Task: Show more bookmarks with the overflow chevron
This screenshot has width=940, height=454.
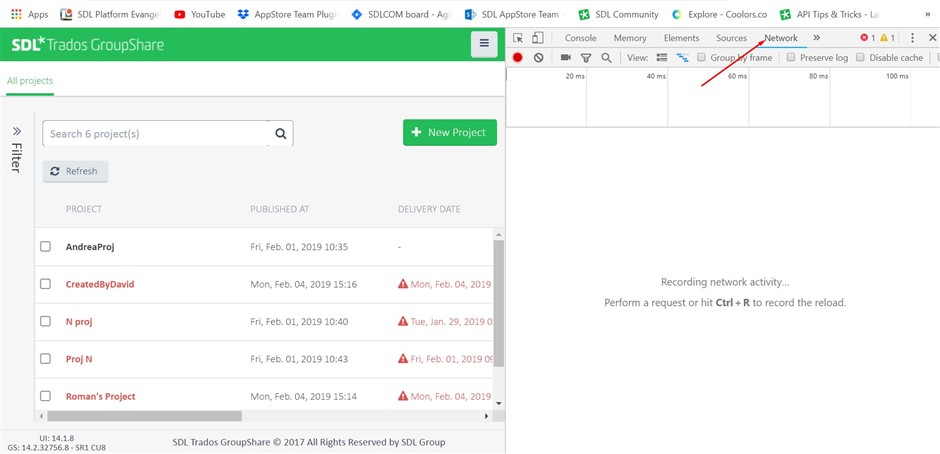Action: (x=928, y=14)
